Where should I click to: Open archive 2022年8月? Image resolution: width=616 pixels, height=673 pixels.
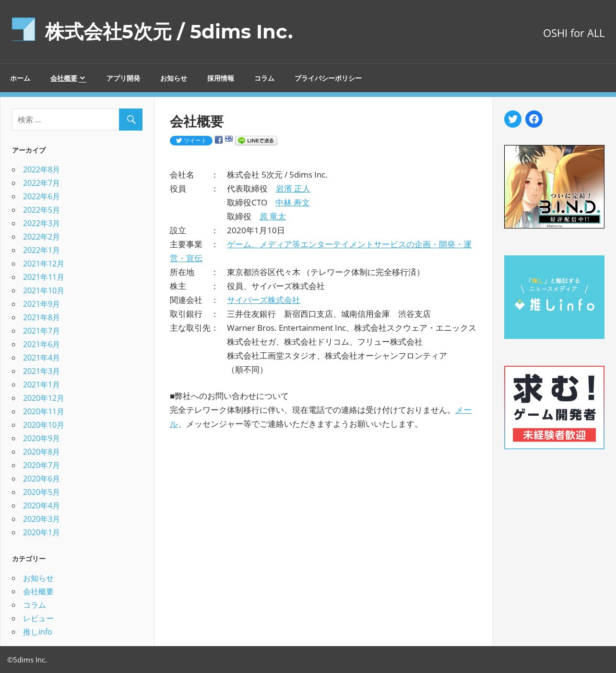click(41, 169)
